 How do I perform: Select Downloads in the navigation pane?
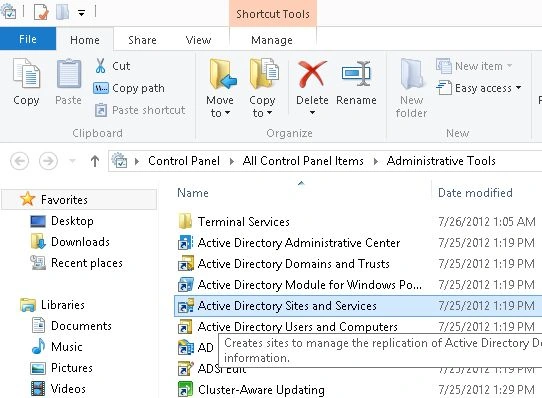tap(80, 242)
